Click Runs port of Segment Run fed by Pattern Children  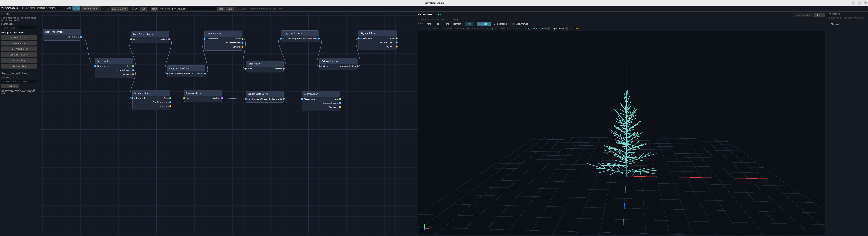[397, 39]
